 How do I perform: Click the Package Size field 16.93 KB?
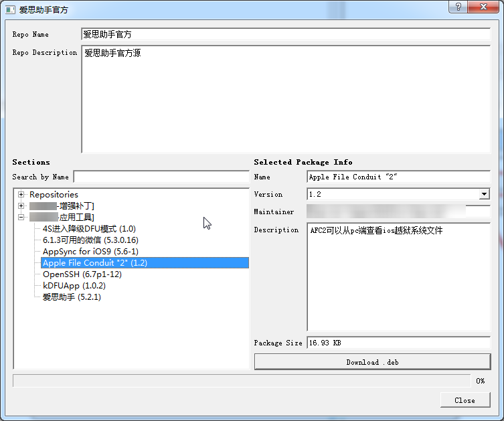[x=398, y=343]
